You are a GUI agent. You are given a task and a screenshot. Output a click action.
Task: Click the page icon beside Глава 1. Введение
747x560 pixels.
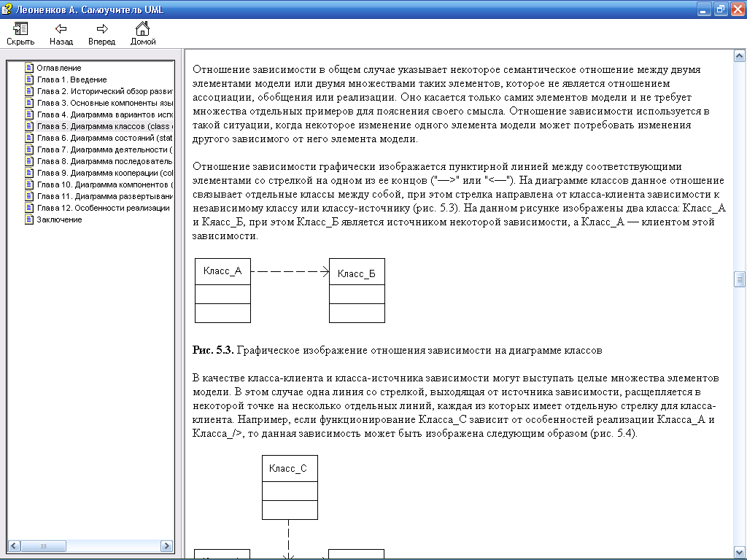(29, 79)
